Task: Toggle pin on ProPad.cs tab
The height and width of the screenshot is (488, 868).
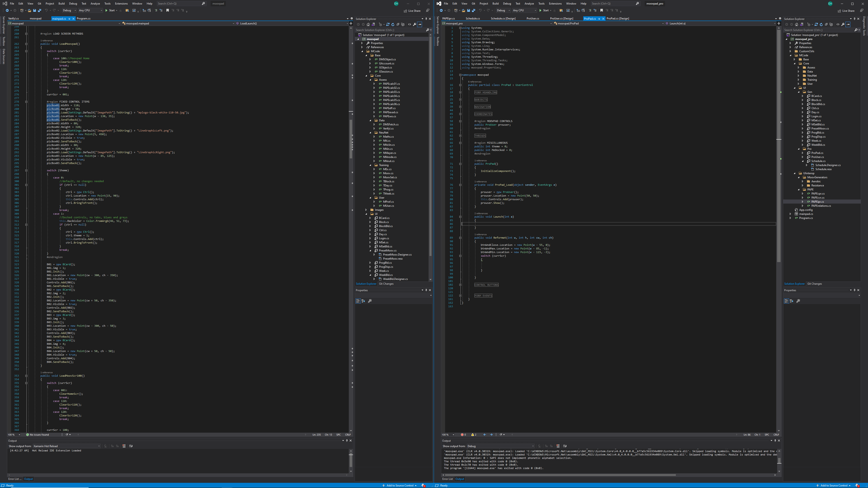Action: 599,19
